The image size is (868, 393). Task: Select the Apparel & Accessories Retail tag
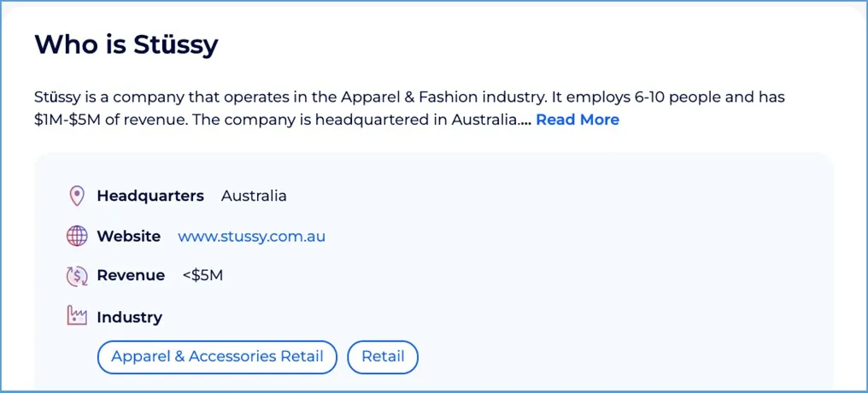pos(217,356)
